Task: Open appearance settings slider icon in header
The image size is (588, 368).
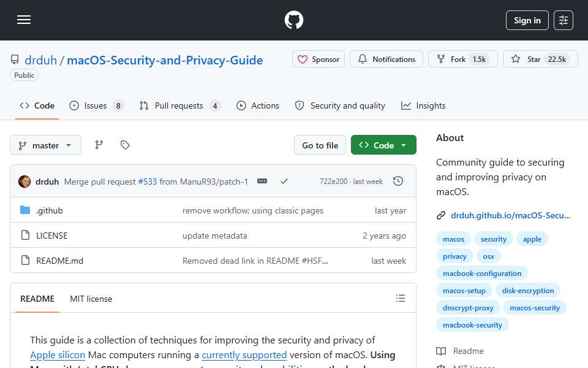Action: tap(563, 20)
